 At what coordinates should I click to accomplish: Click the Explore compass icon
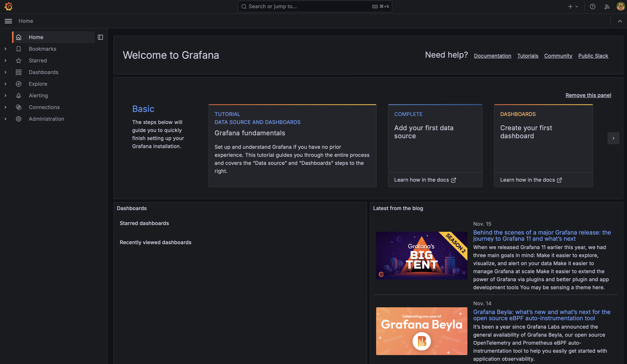(x=19, y=84)
